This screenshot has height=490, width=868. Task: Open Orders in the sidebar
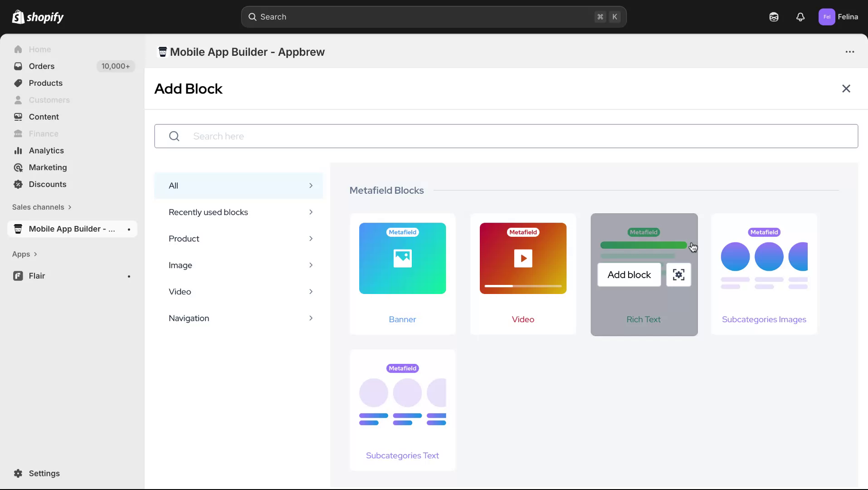[x=41, y=66]
